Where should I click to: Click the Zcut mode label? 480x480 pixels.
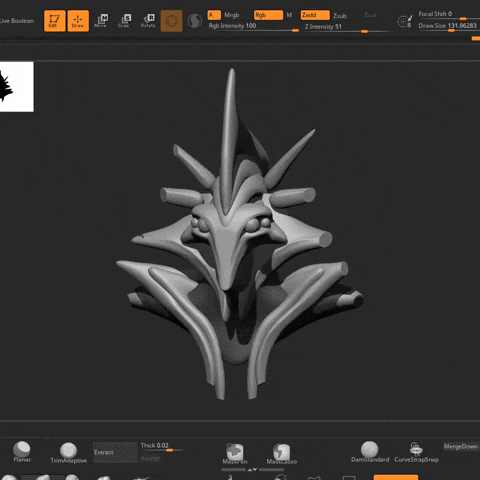(x=370, y=15)
